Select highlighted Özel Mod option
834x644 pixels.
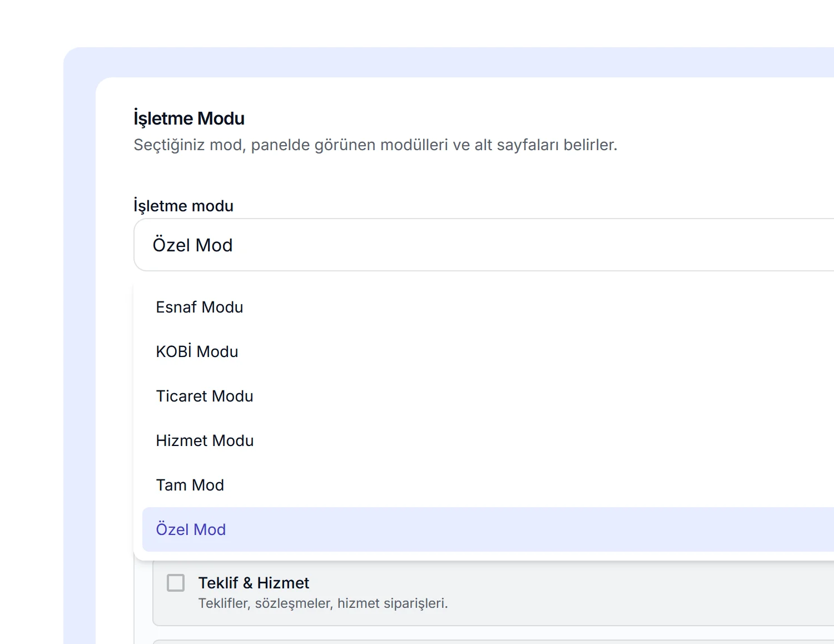(x=488, y=529)
